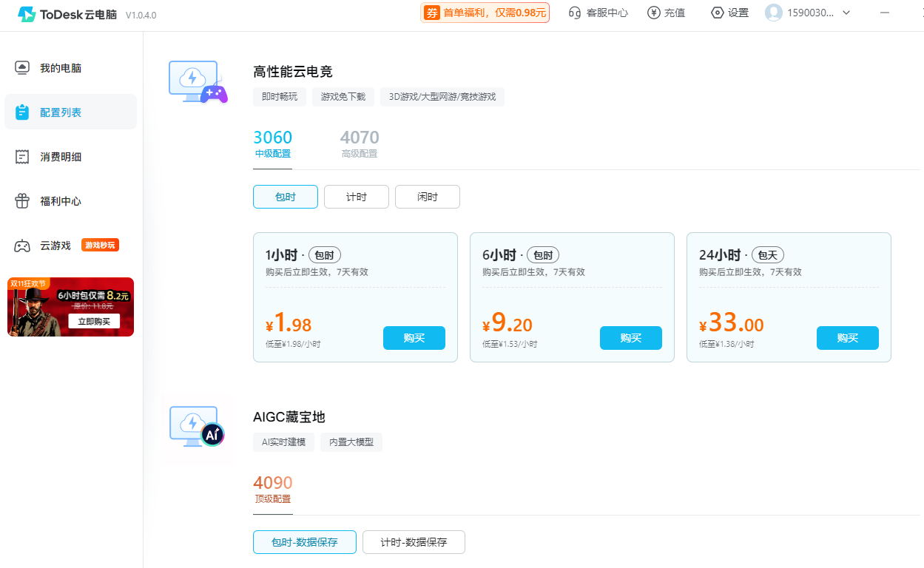Buy the 1小时 ¥1.98 package
The width and height of the screenshot is (924, 568).
point(414,338)
